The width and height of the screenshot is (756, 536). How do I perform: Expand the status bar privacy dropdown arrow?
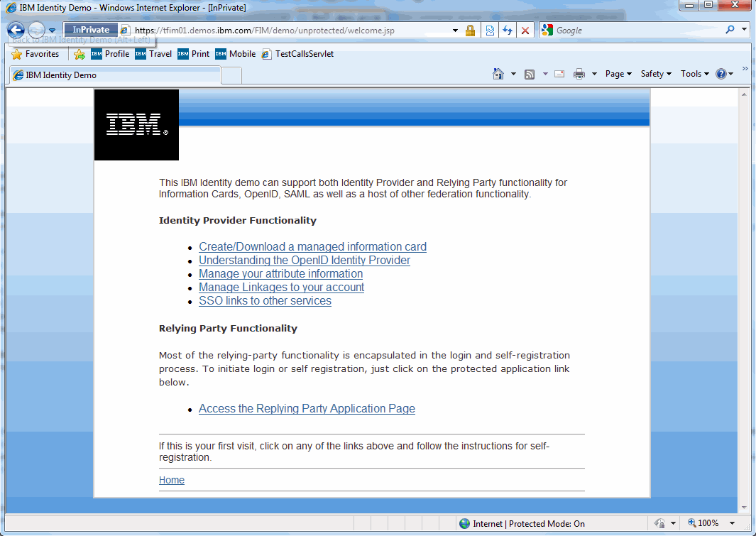pos(673,523)
